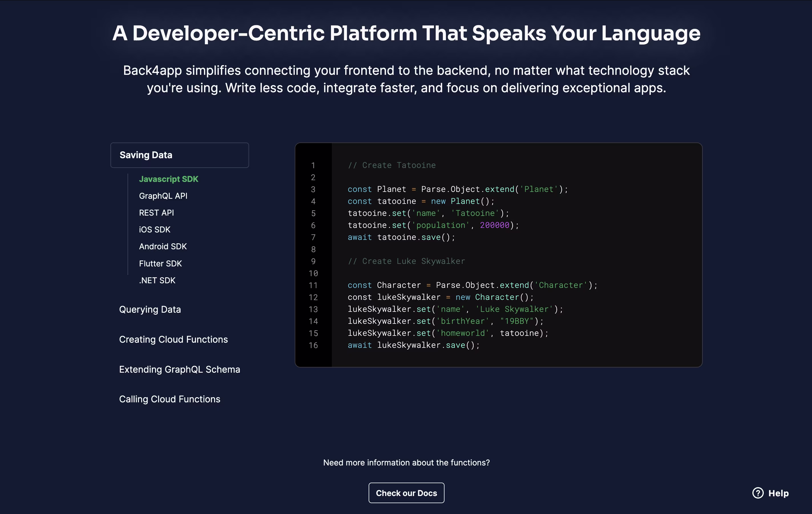This screenshot has height=514, width=812.
Task: Click the 'await lukeSkywalker.save()' code line
Action: coord(413,345)
